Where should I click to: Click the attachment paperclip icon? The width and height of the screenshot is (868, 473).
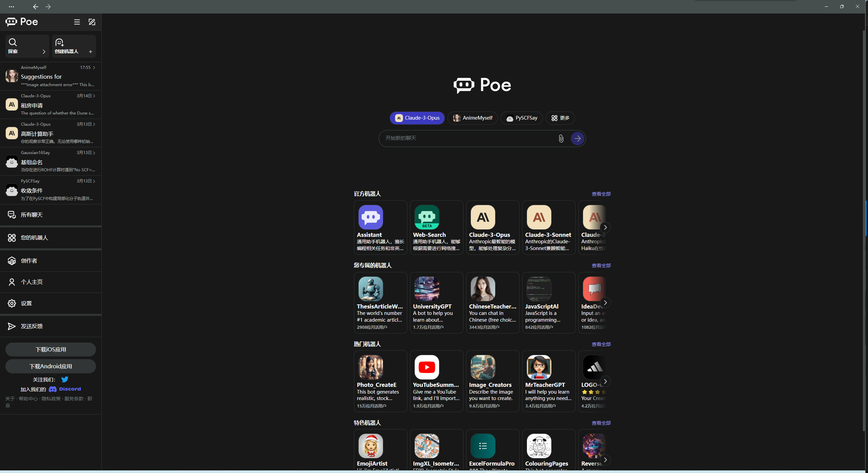pyautogui.click(x=561, y=139)
